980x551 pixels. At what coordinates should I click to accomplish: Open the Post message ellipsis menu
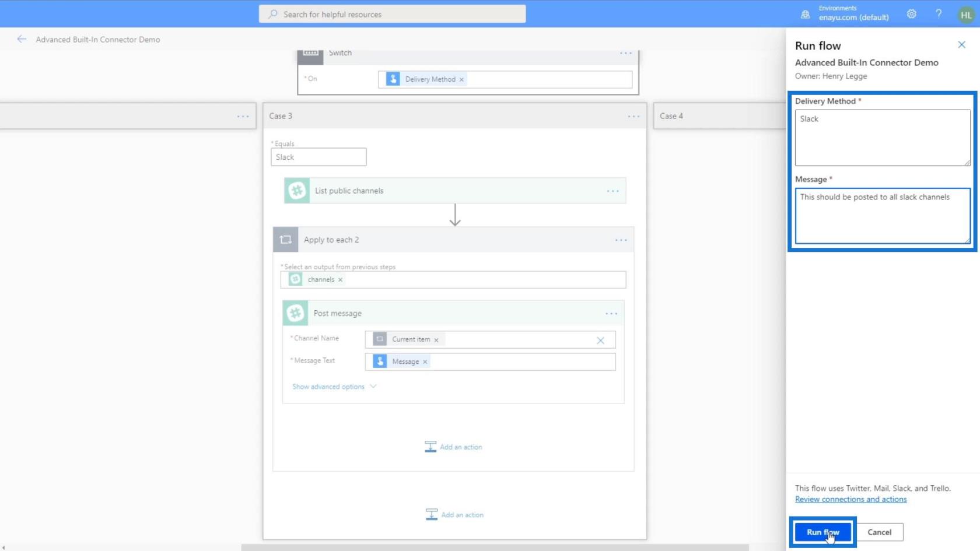(611, 314)
